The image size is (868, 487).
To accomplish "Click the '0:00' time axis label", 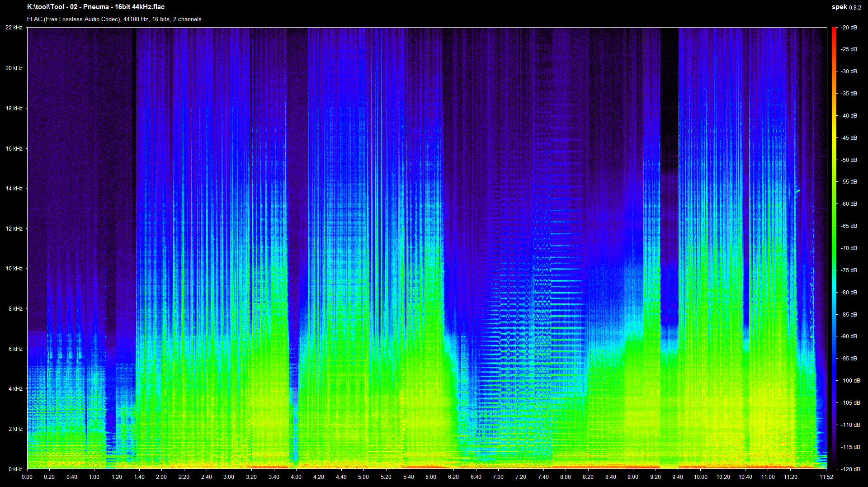I will tap(27, 477).
